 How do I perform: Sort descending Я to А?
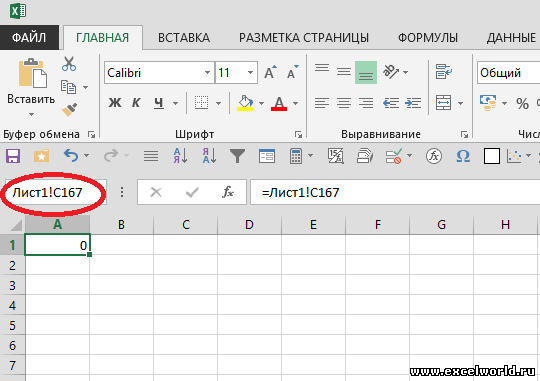209,156
